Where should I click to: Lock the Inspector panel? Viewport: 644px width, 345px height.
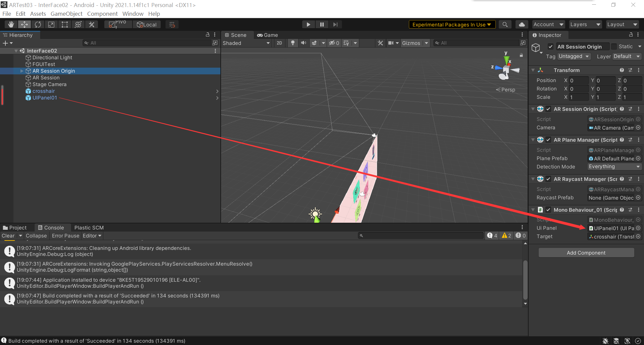point(631,35)
